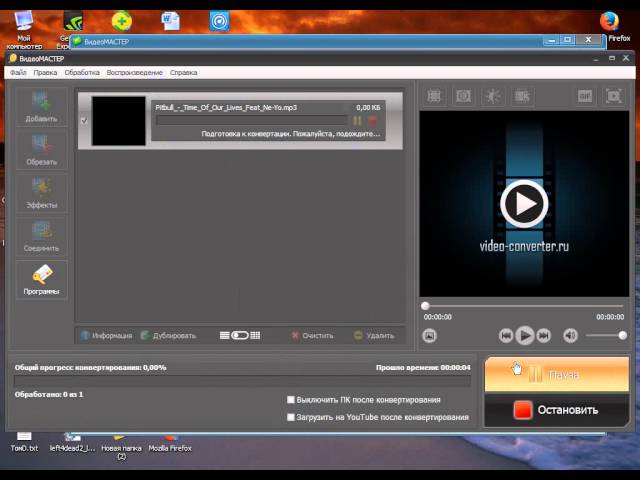The image size is (640, 480).
Task: Toggle the list/grid view switch
Action: click(x=240, y=336)
